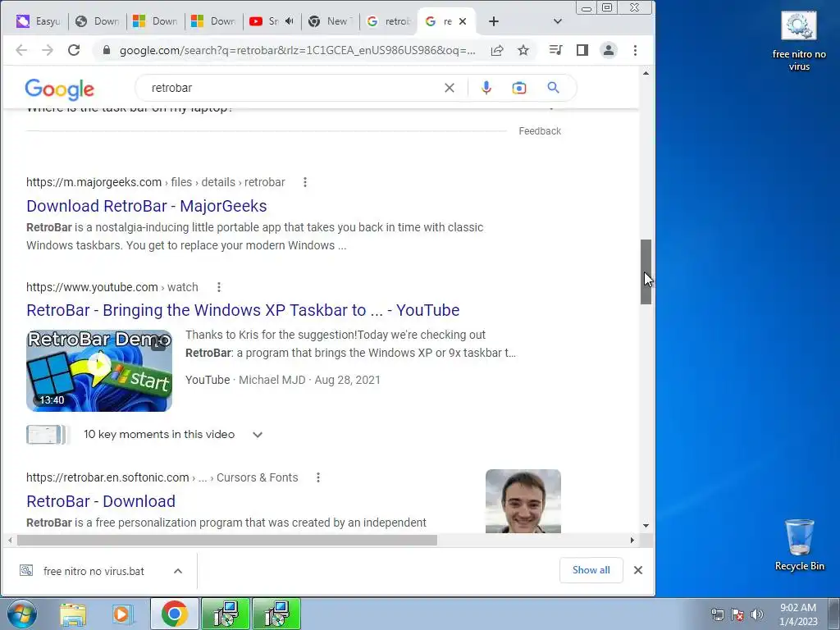840x630 pixels.
Task: Click the horizontal scroll right arrow
Action: (x=632, y=540)
